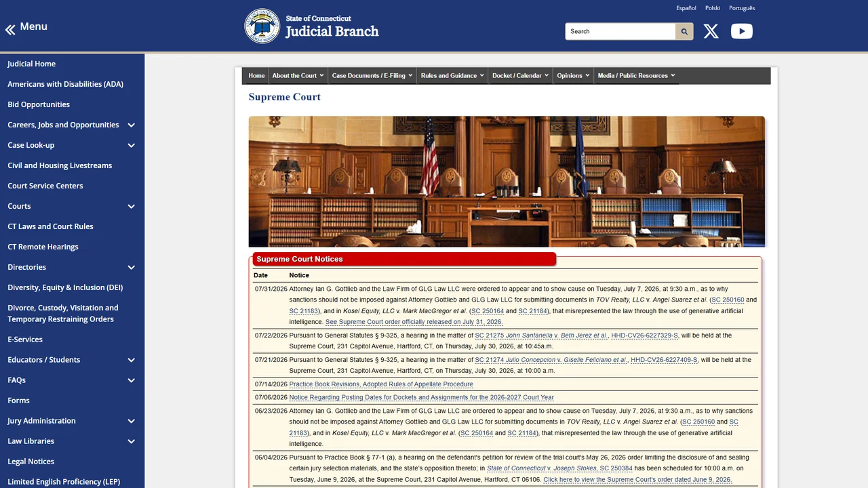Open Judicial Home in the sidebar
Image resolution: width=868 pixels, height=488 pixels.
coord(32,64)
